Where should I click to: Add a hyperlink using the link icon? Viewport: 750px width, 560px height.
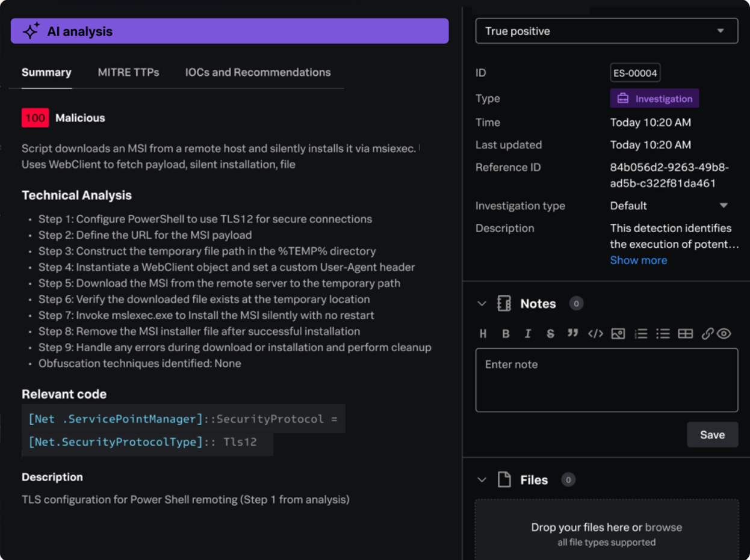point(707,334)
